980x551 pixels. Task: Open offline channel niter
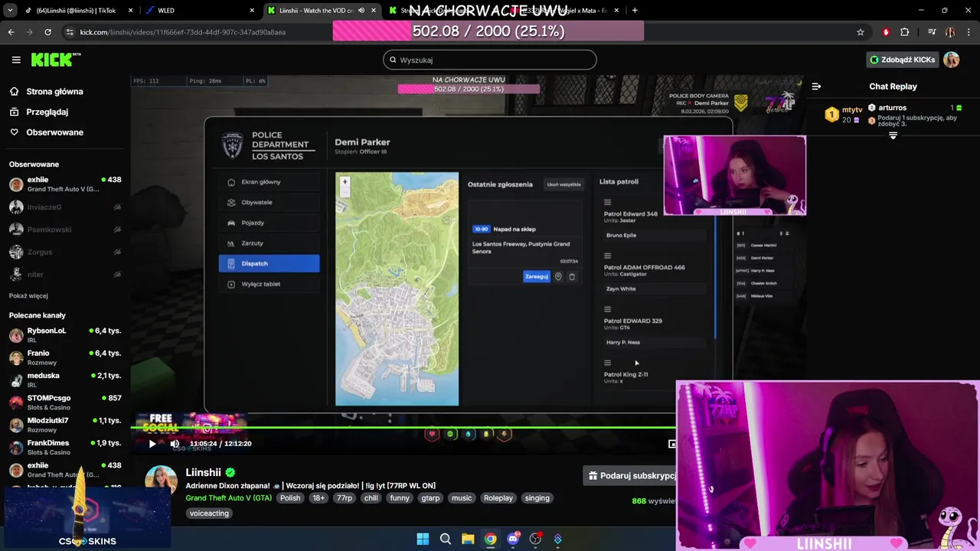coord(65,274)
